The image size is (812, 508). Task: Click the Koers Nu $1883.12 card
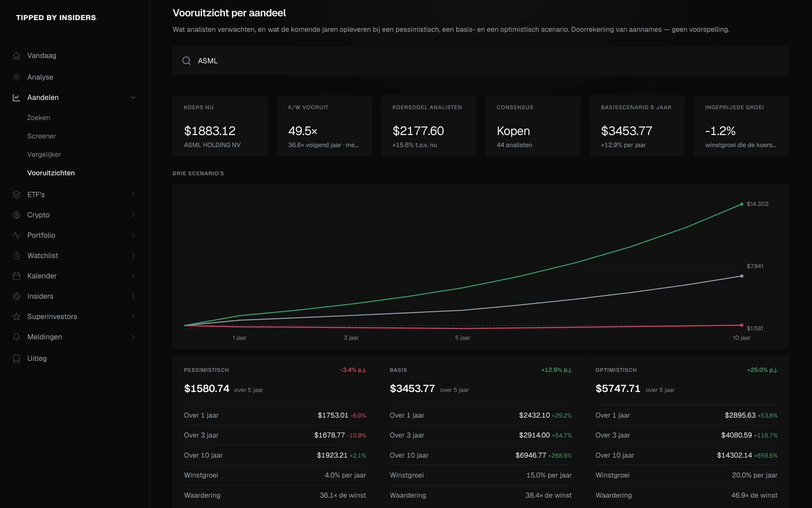coord(220,126)
